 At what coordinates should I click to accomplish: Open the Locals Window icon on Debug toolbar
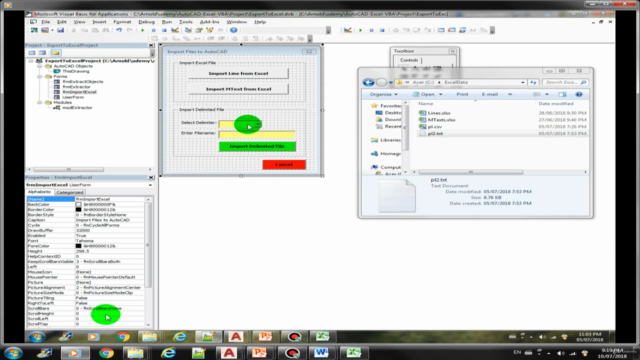click(x=441, y=30)
